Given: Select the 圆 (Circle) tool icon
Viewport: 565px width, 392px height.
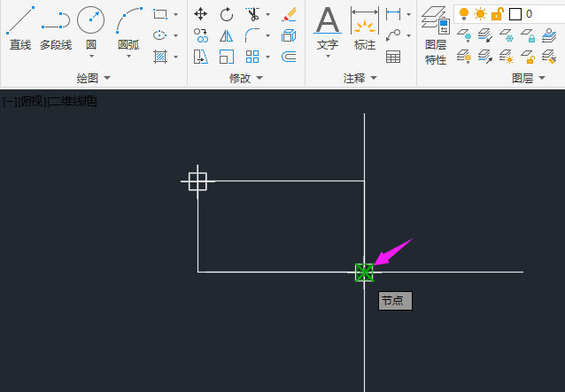Looking at the screenshot, I should tap(91, 20).
